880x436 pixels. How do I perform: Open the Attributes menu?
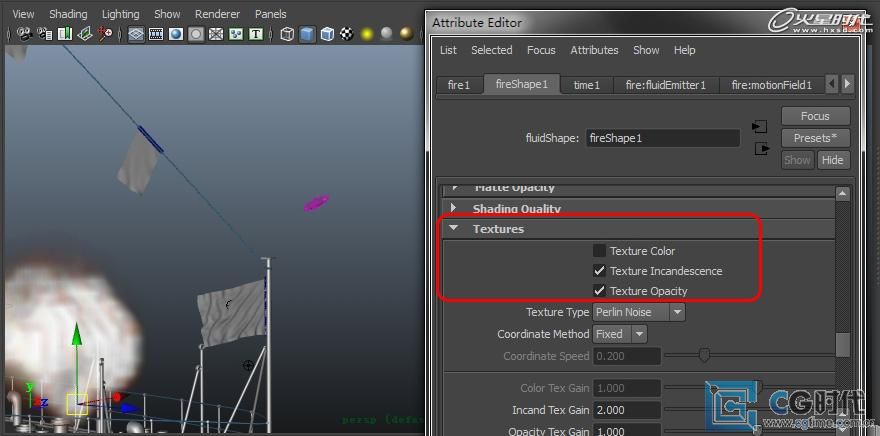pyautogui.click(x=594, y=50)
